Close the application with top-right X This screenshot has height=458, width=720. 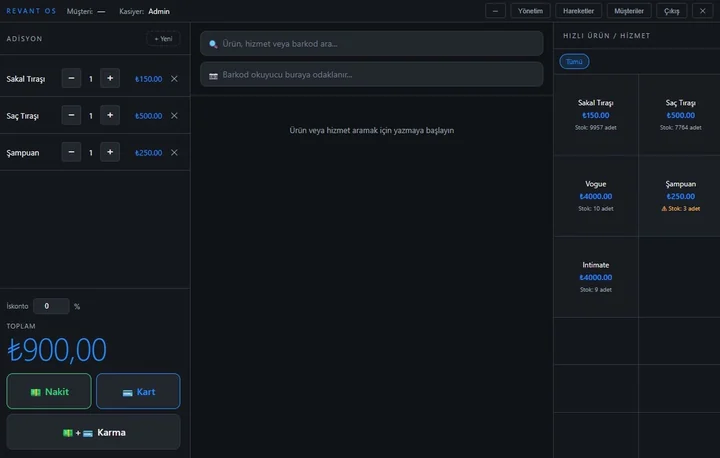(703, 11)
